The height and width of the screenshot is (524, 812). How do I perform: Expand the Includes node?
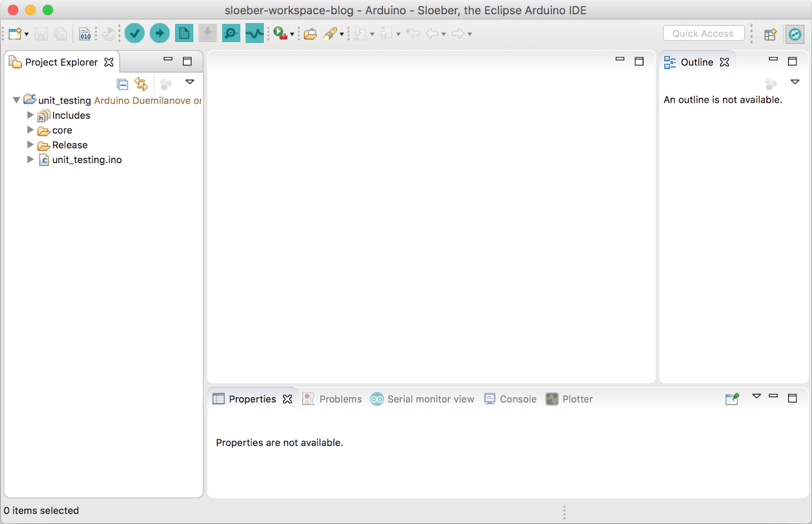point(30,115)
